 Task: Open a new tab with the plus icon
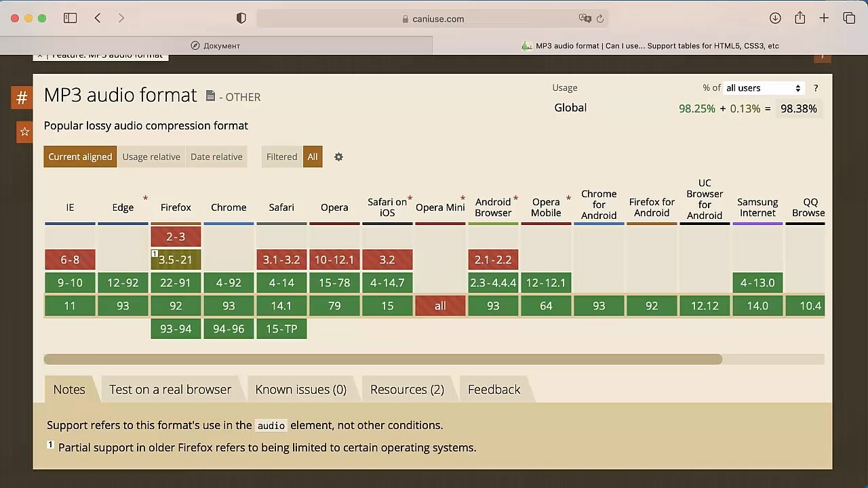pos(824,18)
